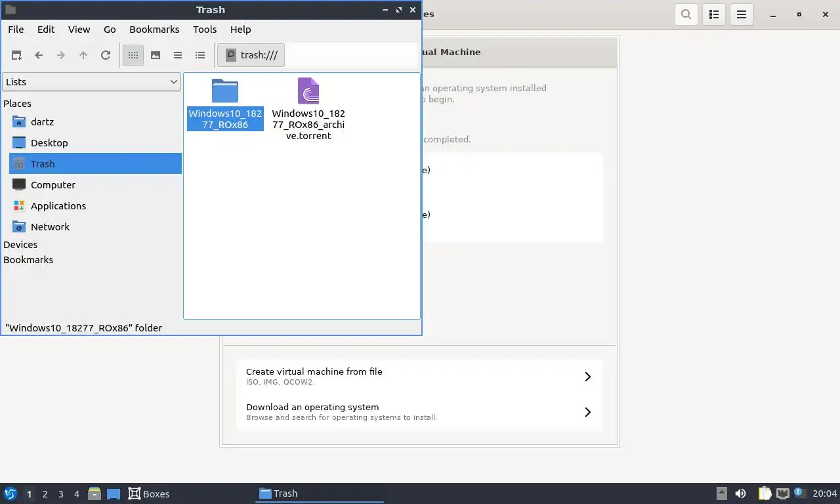Open the removable media tray icon
The image size is (840, 504).
tap(722, 493)
